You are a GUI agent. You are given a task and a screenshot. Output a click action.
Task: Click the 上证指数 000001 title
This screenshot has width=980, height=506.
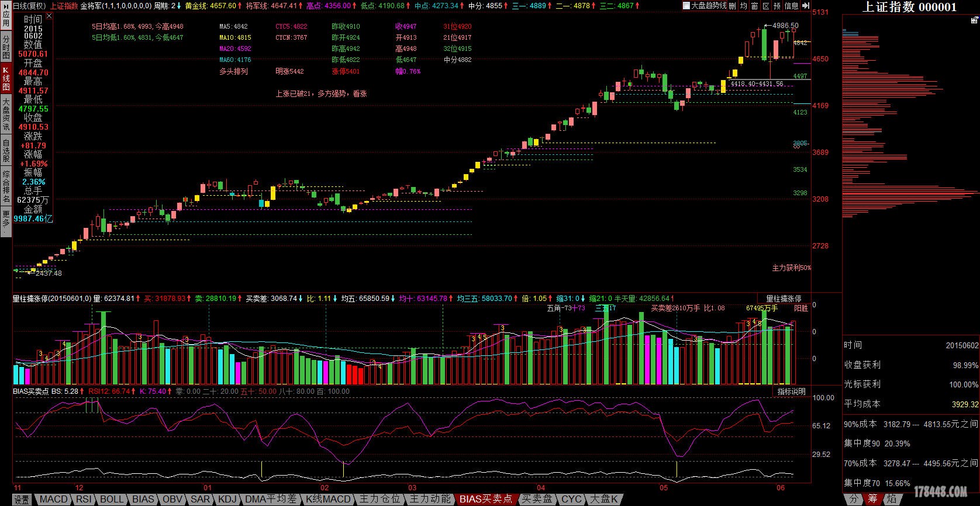(x=910, y=7)
